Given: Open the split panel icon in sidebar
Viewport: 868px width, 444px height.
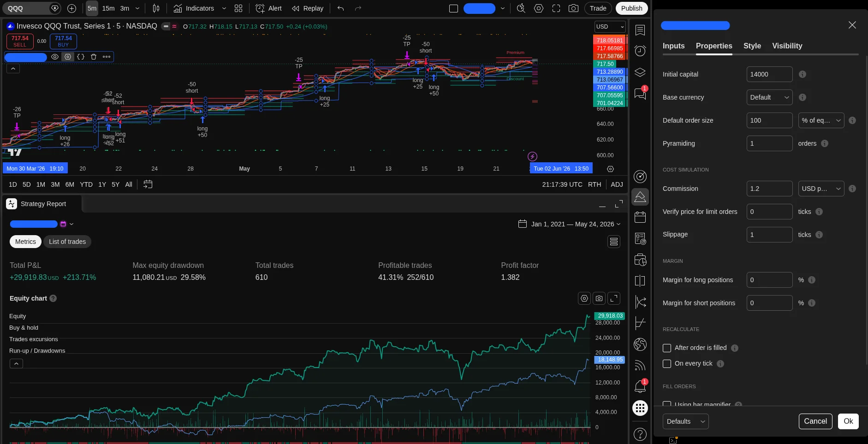Looking at the screenshot, I should tap(640, 281).
